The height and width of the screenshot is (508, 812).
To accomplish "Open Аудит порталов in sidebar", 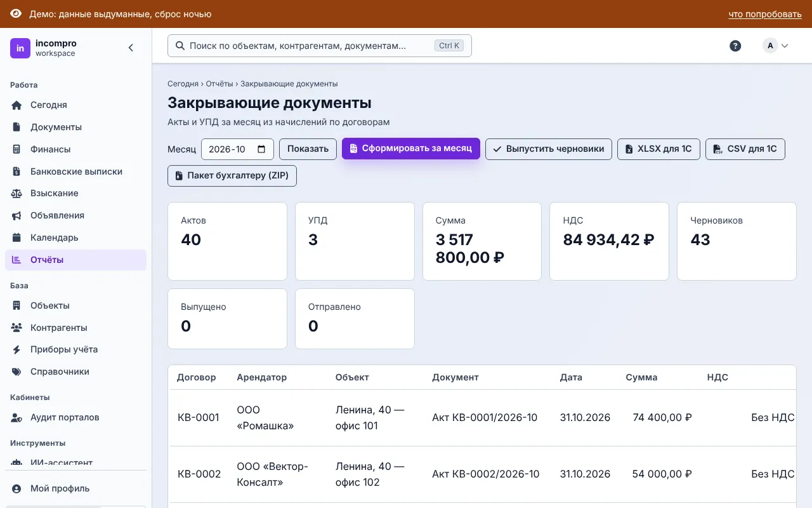I will click(75, 417).
